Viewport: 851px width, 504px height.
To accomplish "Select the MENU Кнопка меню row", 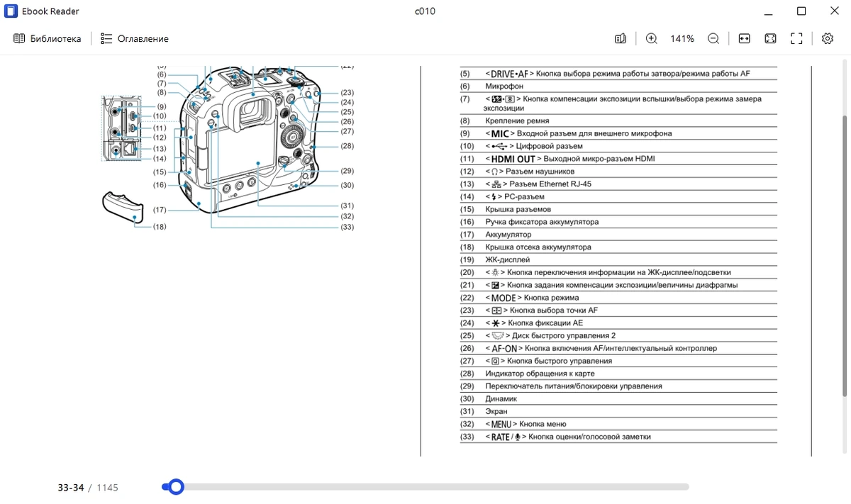I will pos(618,425).
